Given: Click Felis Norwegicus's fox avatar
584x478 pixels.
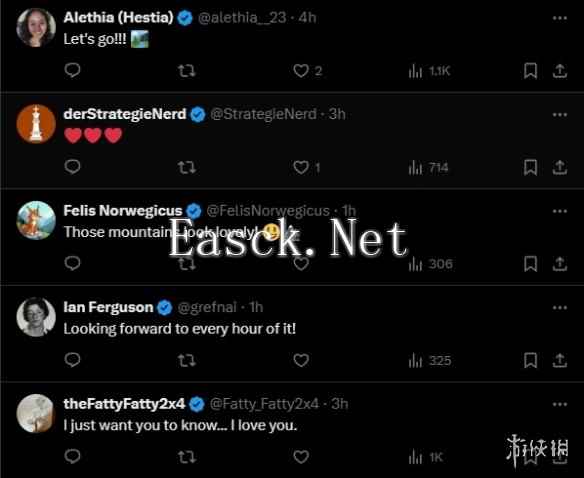Looking at the screenshot, I should point(36,220).
